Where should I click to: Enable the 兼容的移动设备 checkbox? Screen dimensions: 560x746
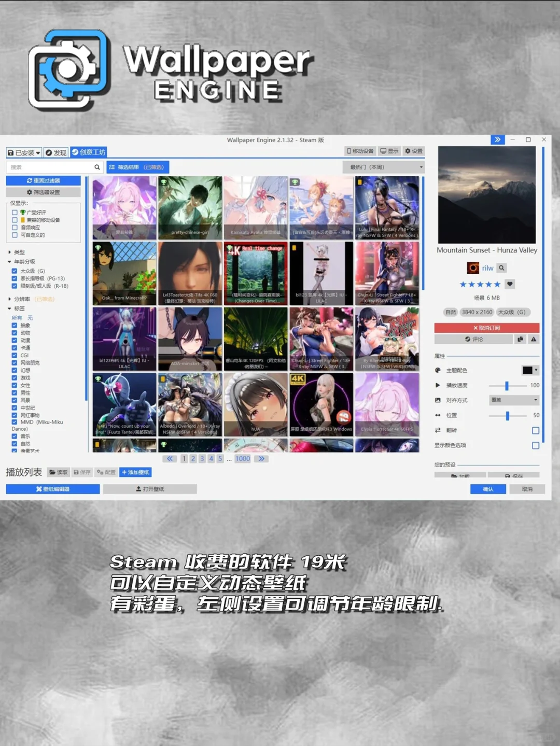click(x=15, y=220)
